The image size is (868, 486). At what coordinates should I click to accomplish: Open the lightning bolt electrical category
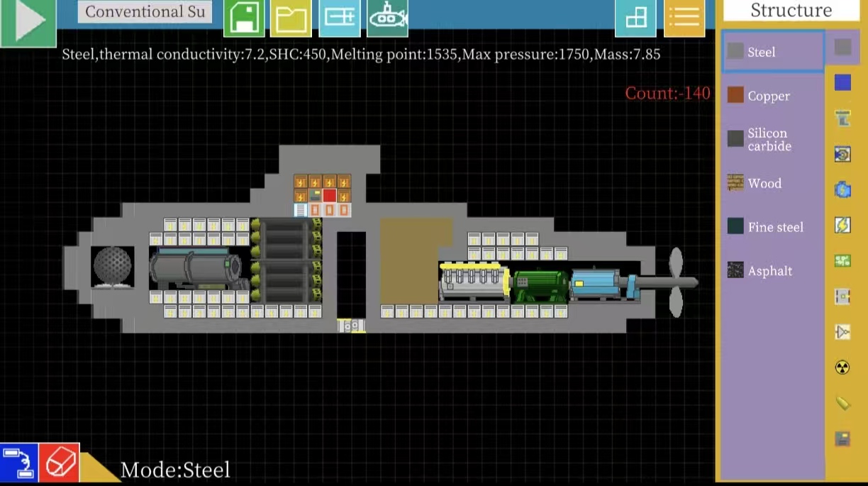[842, 226]
